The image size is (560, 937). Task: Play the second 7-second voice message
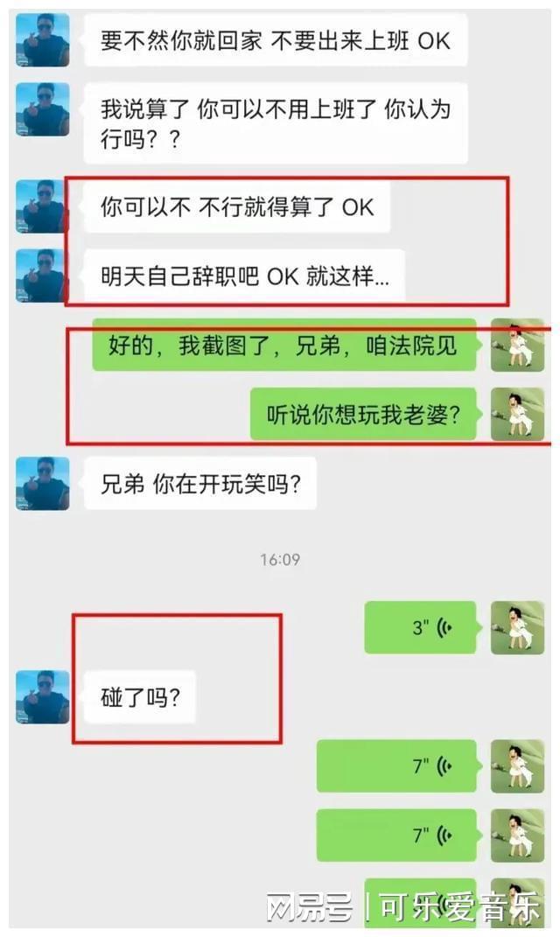click(x=397, y=836)
